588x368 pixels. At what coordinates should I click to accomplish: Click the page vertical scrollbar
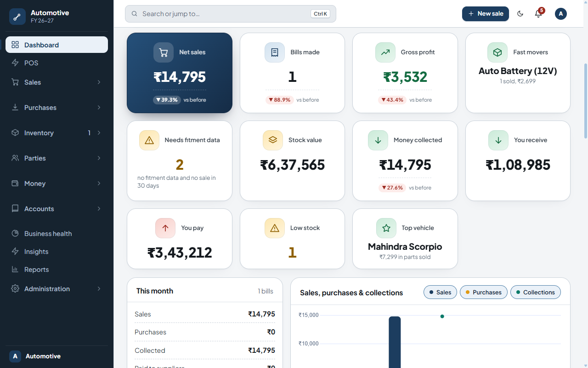[x=585, y=100]
